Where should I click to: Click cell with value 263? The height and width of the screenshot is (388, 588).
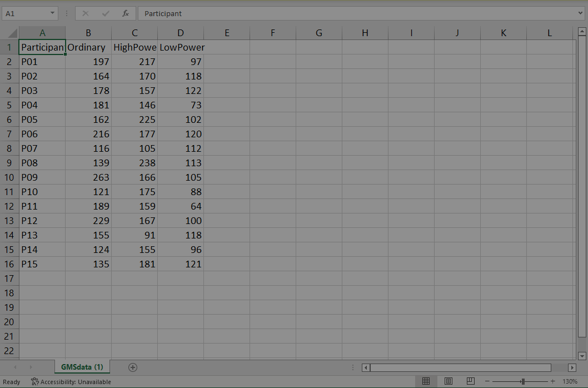click(88, 177)
